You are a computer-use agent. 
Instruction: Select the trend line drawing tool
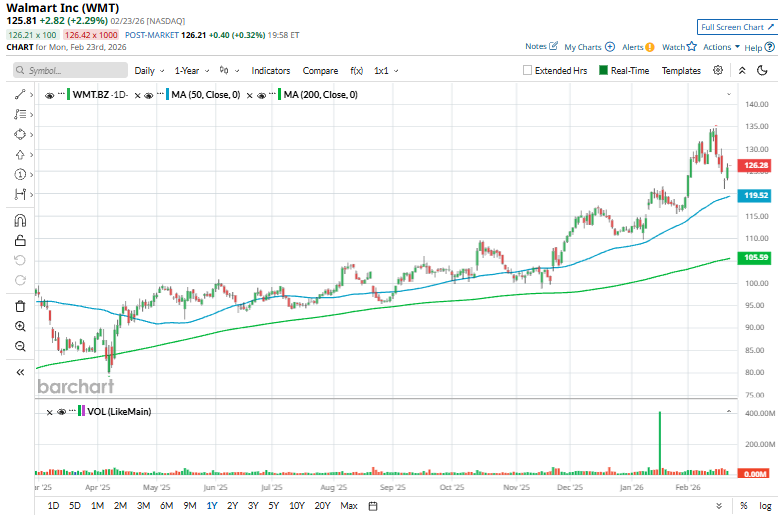20,94
